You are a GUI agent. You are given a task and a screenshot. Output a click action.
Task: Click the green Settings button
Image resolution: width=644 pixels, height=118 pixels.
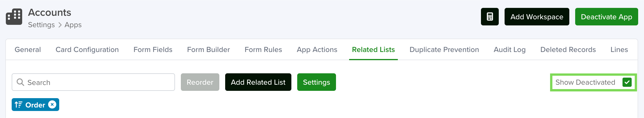point(316,82)
